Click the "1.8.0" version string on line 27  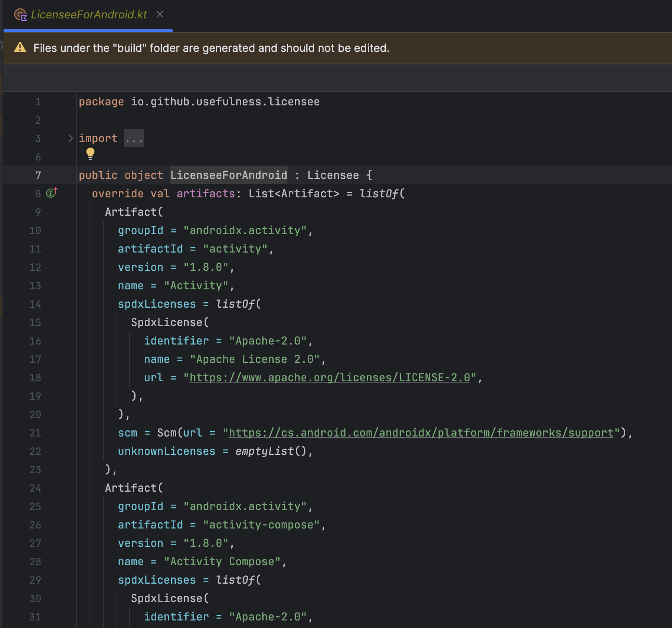[x=205, y=543]
